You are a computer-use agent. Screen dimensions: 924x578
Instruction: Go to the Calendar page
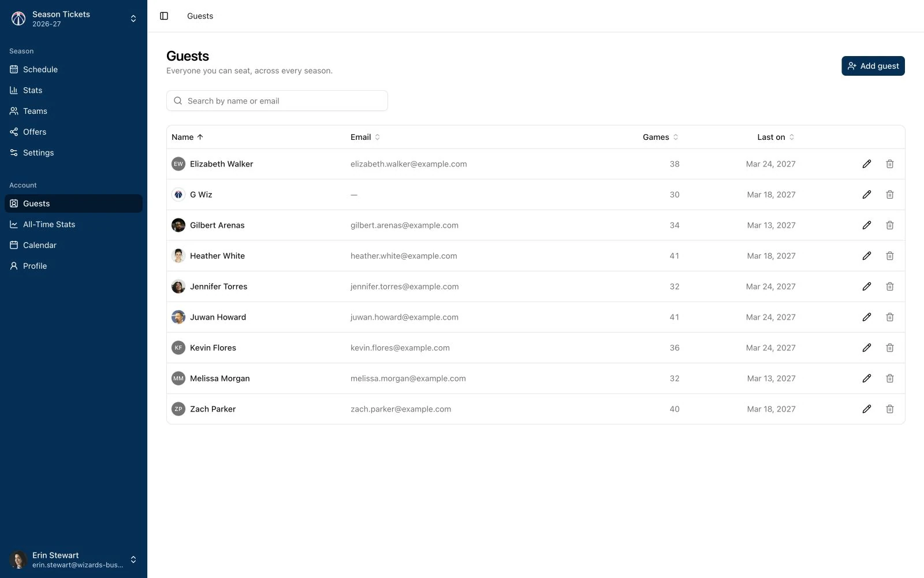point(74,245)
